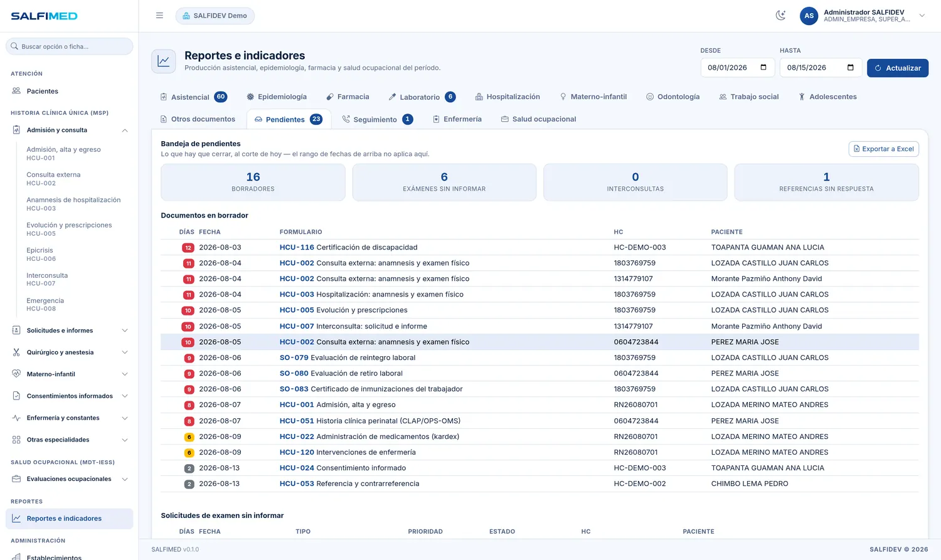The width and height of the screenshot is (941, 560).
Task: Click the Quirúrgico y anestesia scissors icon
Action: pyautogui.click(x=16, y=352)
